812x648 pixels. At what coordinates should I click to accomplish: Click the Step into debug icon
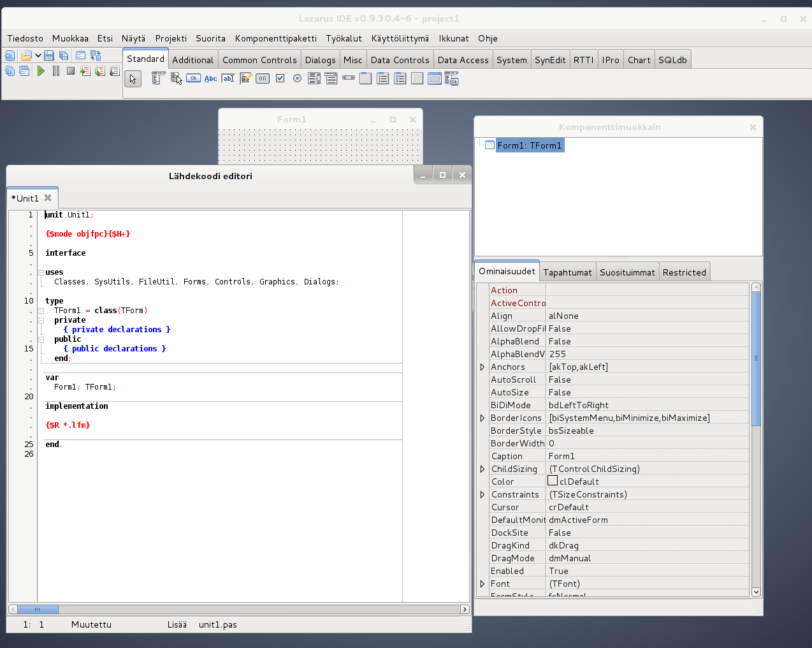click(x=85, y=71)
